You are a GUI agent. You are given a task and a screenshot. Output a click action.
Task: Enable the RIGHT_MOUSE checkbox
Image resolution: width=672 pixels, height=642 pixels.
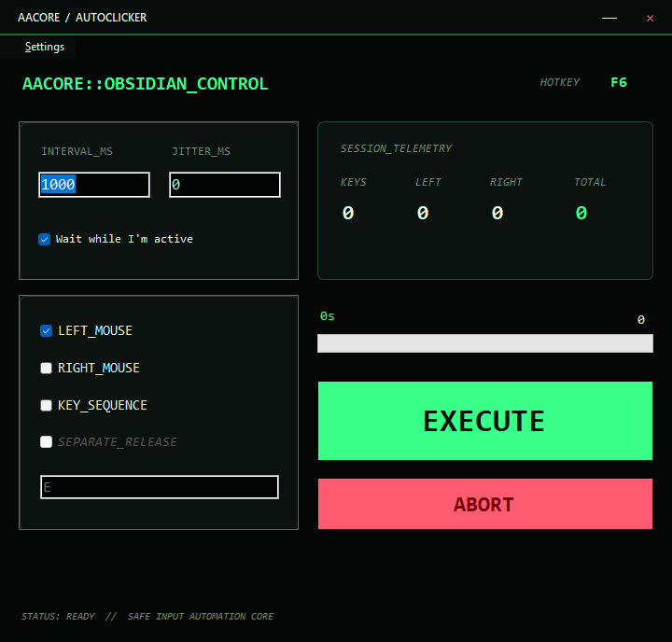(x=47, y=369)
